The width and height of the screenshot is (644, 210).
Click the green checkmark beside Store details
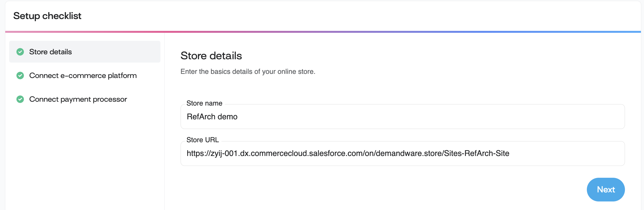(20, 52)
